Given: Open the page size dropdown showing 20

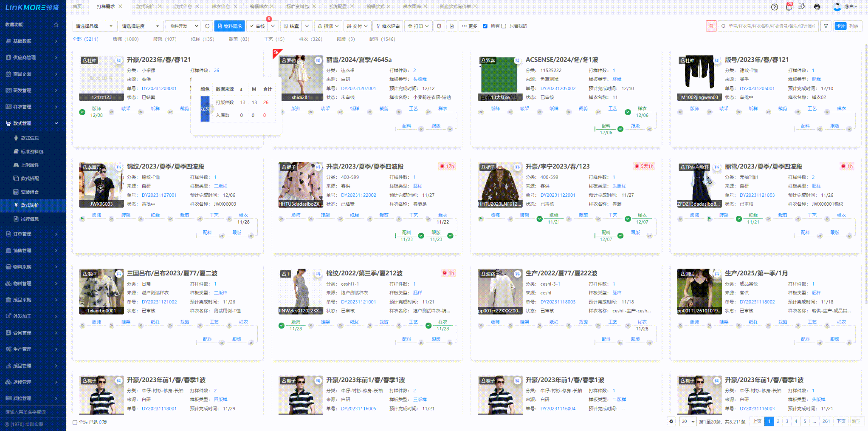Looking at the screenshot, I should pyautogui.click(x=688, y=422).
